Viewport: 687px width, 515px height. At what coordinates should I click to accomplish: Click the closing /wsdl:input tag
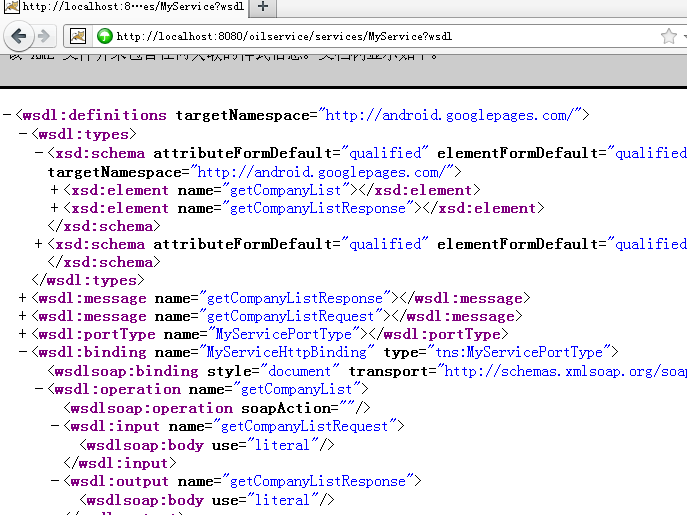[x=120, y=463]
